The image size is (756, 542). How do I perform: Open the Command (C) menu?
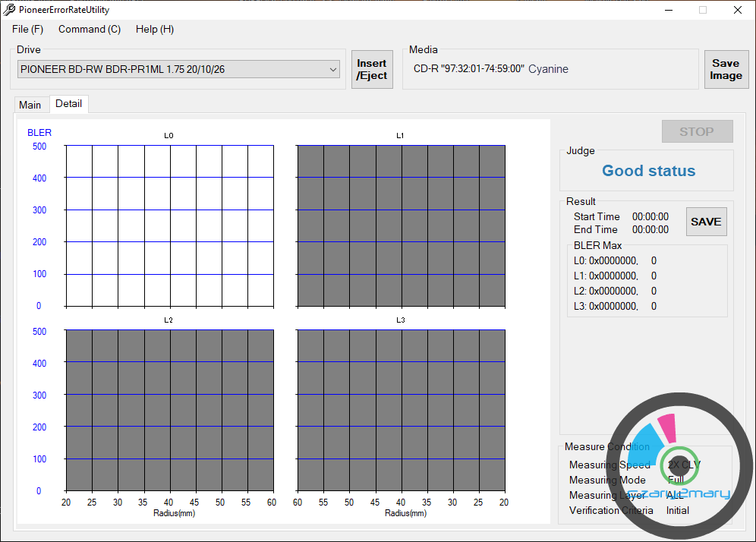point(90,30)
